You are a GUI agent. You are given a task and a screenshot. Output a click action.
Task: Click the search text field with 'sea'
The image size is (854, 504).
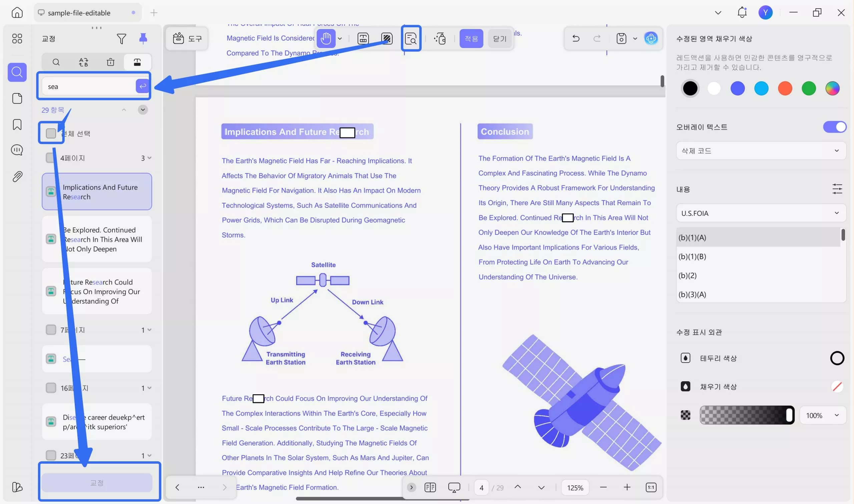pos(88,86)
